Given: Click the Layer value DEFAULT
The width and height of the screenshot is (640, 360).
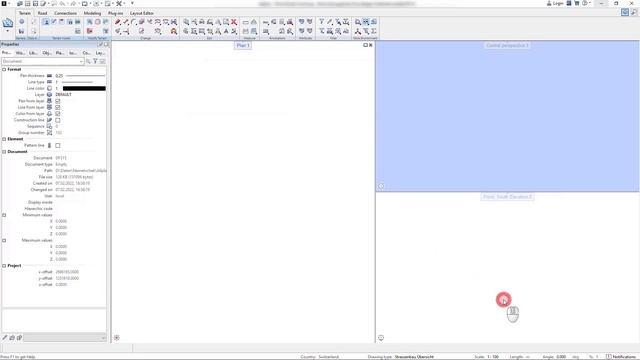Looking at the screenshot, I should click(x=63, y=95).
